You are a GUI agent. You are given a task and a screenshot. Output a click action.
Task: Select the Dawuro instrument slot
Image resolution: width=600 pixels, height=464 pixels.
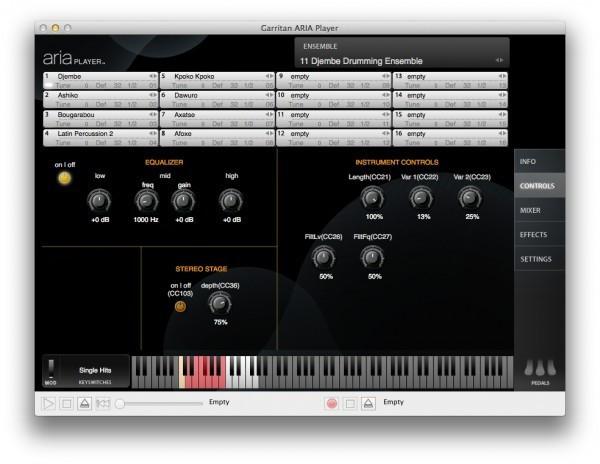point(217,99)
